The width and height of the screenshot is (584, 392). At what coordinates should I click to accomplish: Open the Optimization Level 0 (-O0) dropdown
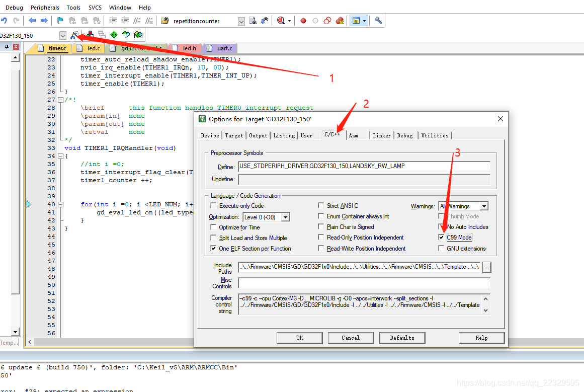[285, 217]
